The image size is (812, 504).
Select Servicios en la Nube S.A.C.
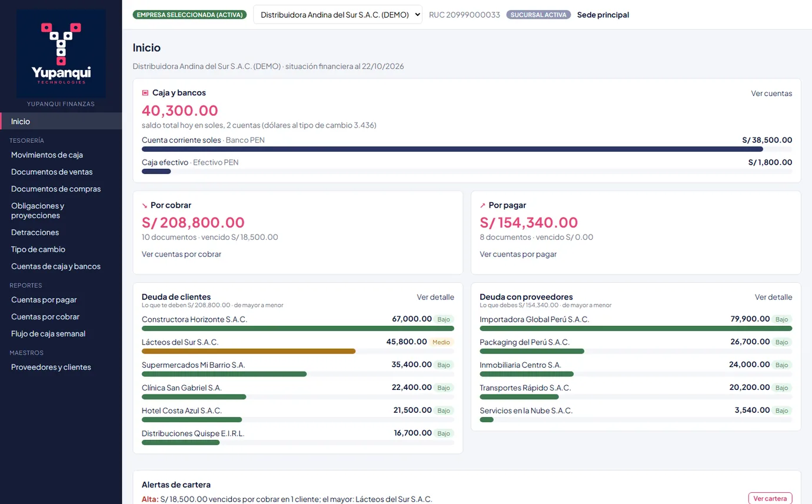coord(636,415)
